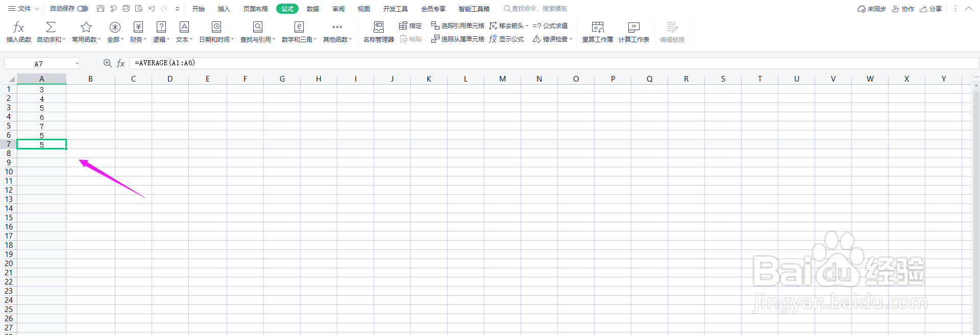Expand the quick access toolbar customize arrow

177,9
